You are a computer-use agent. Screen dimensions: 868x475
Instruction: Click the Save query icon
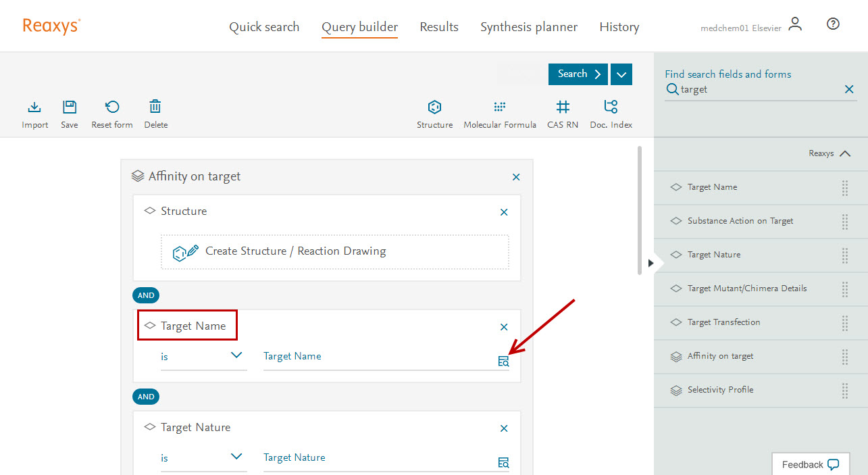coord(70,107)
